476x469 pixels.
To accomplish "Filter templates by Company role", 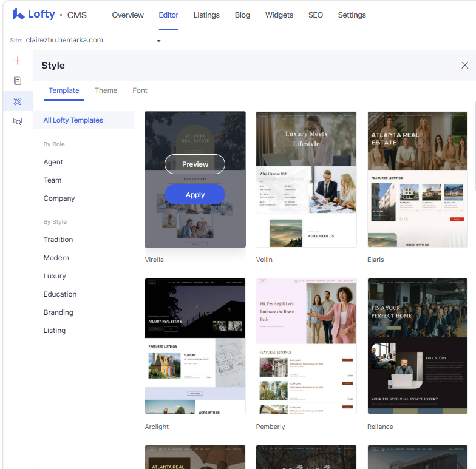I will [x=59, y=198].
